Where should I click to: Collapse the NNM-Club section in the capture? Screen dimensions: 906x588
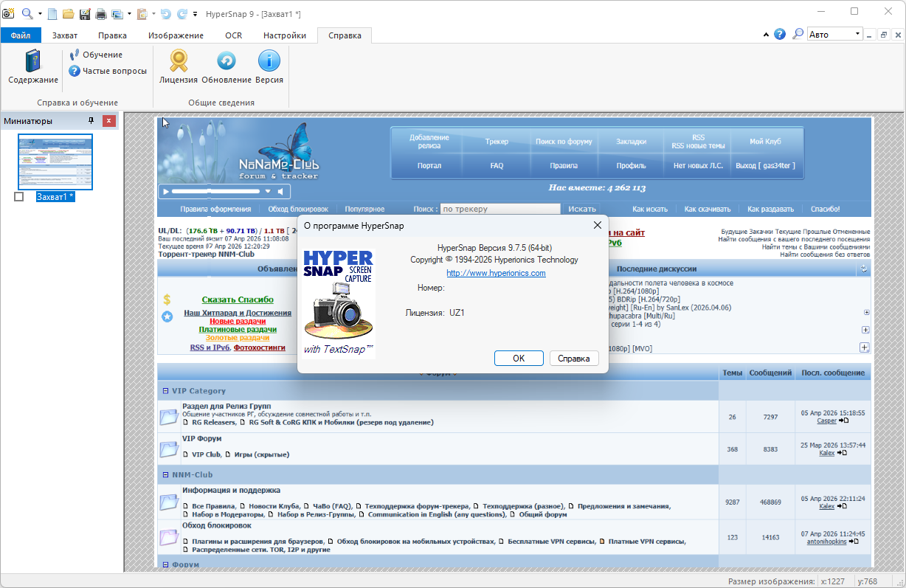tap(166, 474)
